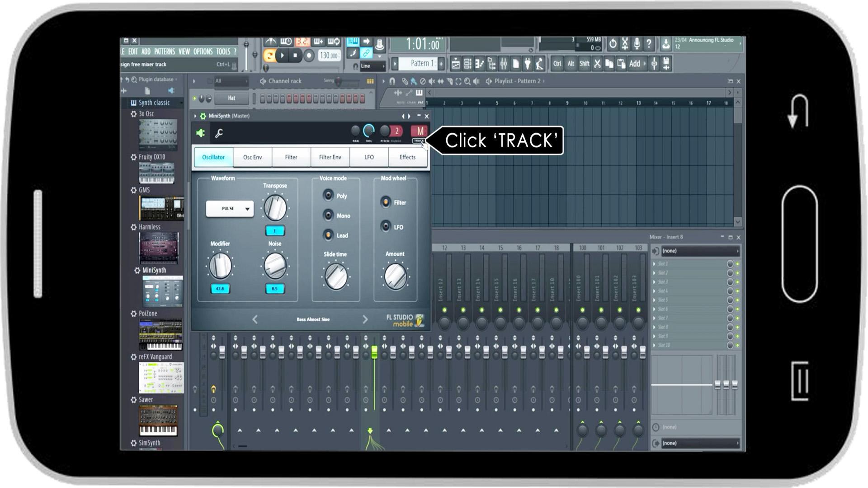Click the zoom magnifier icon in the playlist
The height and width of the screenshot is (488, 868).
coord(468,81)
